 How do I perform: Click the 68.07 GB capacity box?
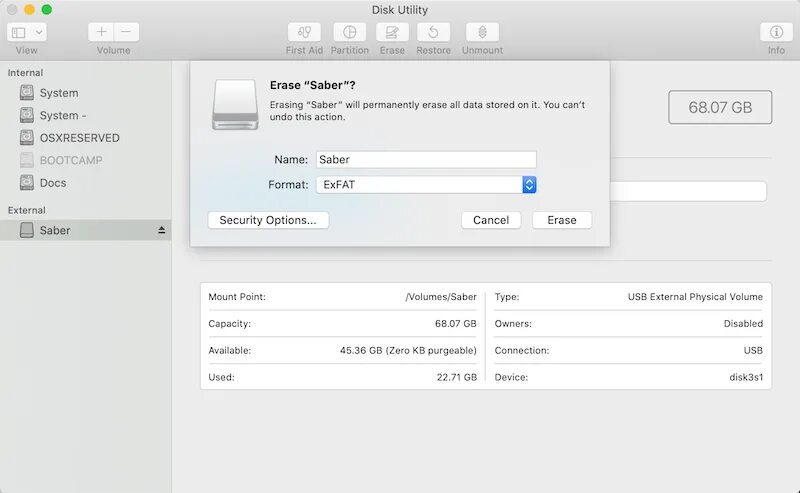point(720,107)
